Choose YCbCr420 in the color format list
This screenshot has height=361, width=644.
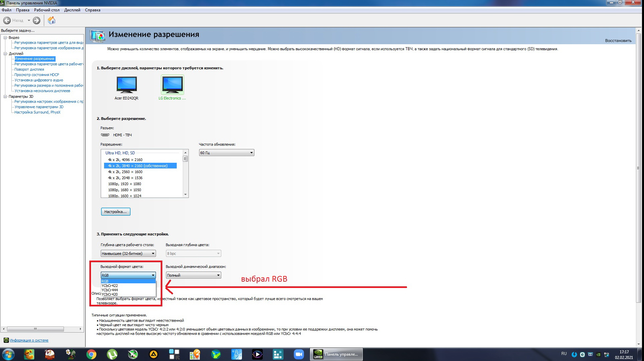[110, 294]
